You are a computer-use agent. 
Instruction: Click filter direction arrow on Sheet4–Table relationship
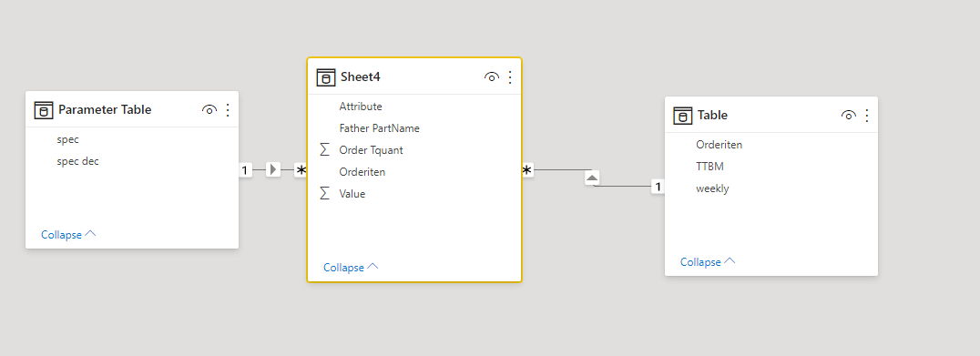pos(593,178)
